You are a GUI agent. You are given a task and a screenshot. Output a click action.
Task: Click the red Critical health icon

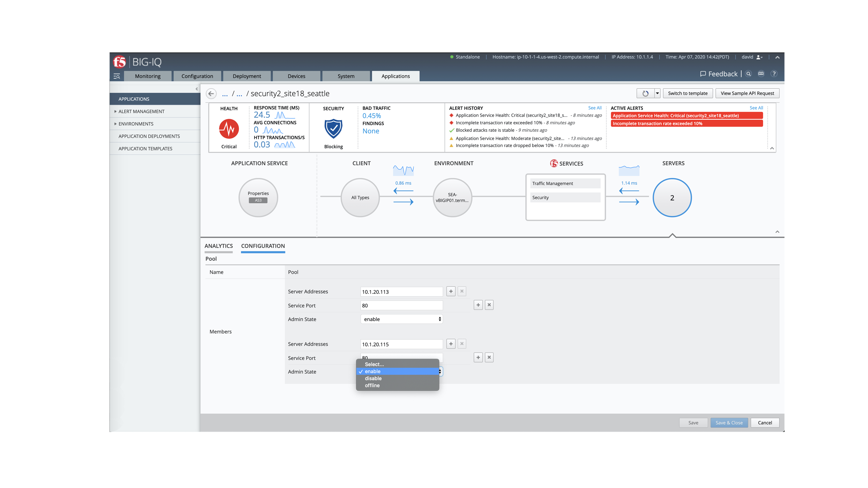(x=229, y=129)
